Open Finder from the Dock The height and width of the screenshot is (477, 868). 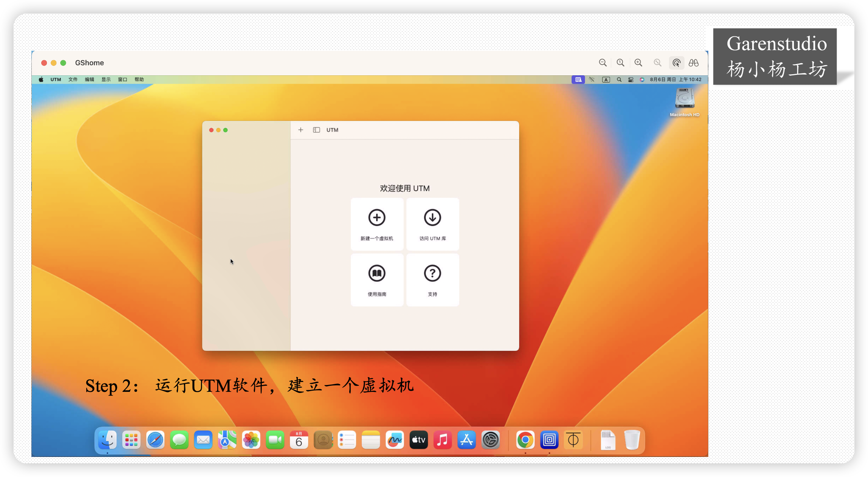(107, 440)
